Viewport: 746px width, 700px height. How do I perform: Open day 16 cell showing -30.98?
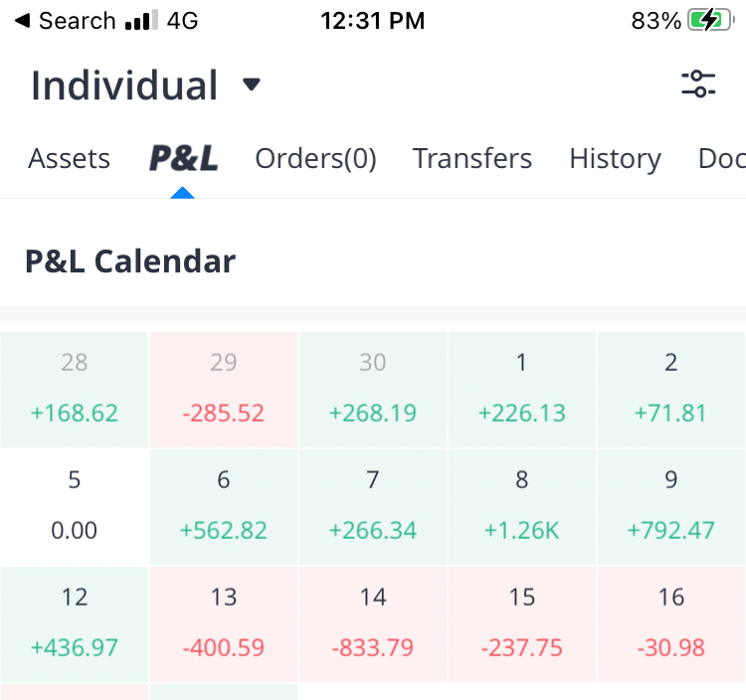(671, 623)
